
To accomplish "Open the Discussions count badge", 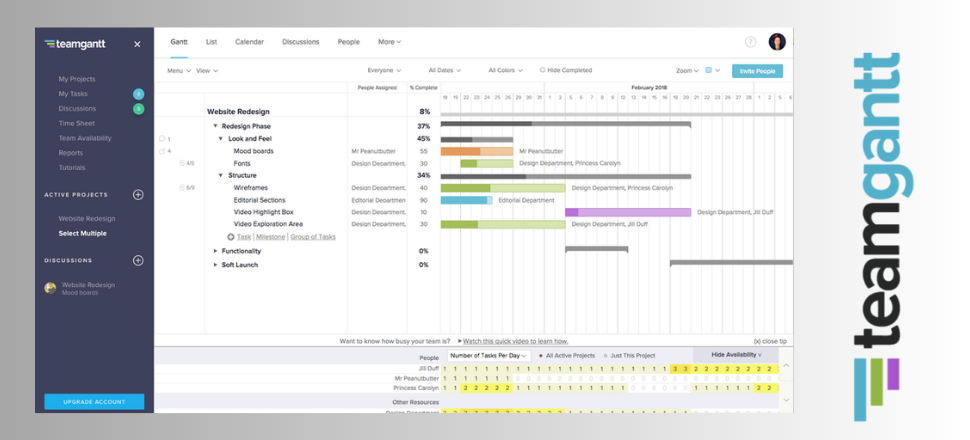I will coord(138,109).
